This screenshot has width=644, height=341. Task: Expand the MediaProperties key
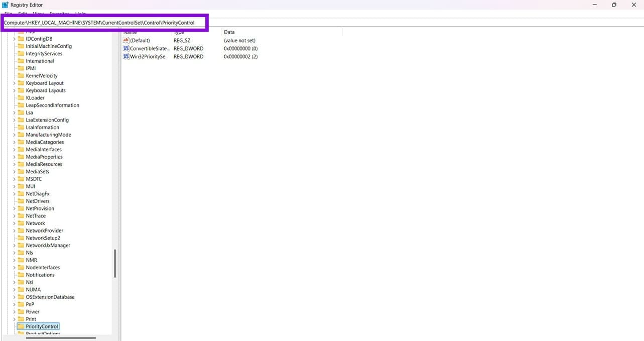pyautogui.click(x=15, y=157)
